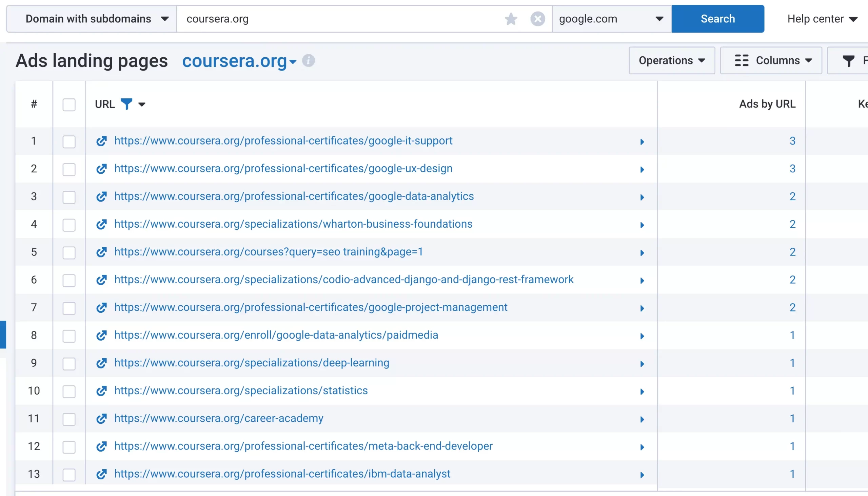
Task: Open deep-learning URL via external link icon
Action: point(101,363)
